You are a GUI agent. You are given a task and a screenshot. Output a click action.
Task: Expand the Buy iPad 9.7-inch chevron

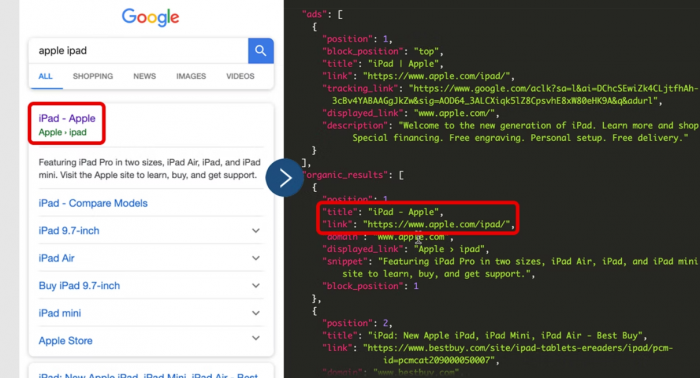(x=256, y=286)
